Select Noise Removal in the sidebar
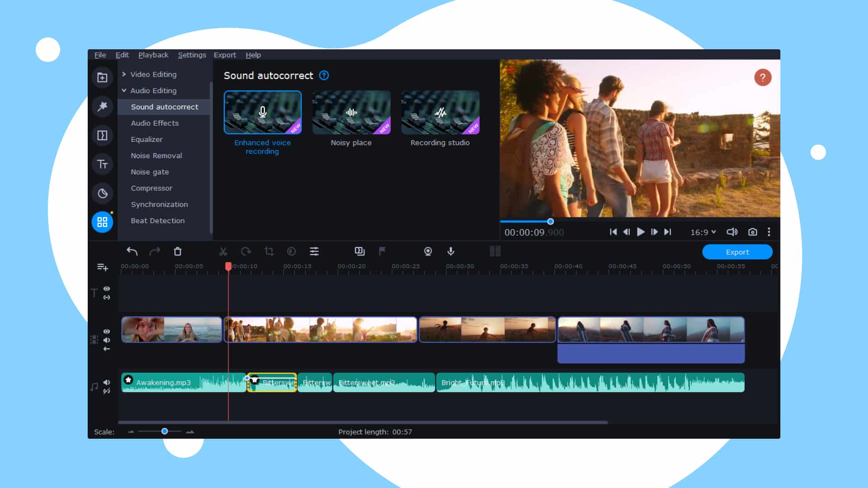This screenshot has height=488, width=868. tap(156, 155)
